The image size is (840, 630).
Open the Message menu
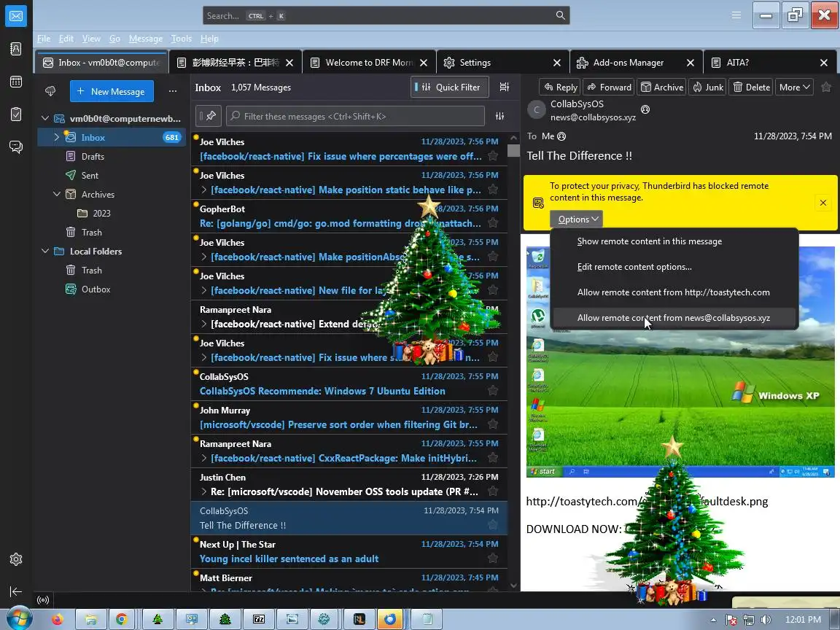click(146, 39)
